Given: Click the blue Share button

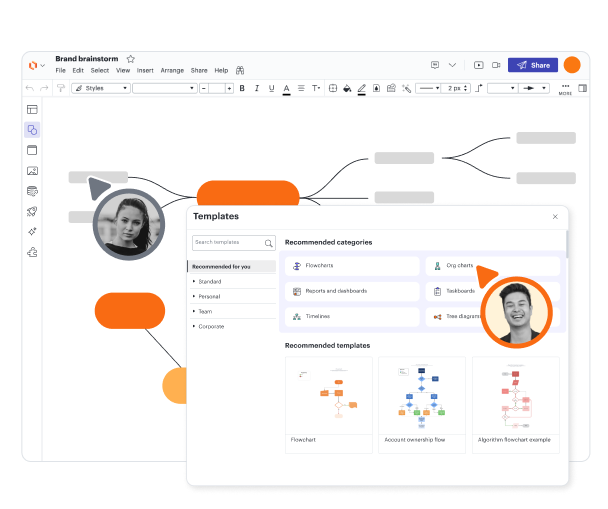Looking at the screenshot, I should pyautogui.click(x=532, y=65).
